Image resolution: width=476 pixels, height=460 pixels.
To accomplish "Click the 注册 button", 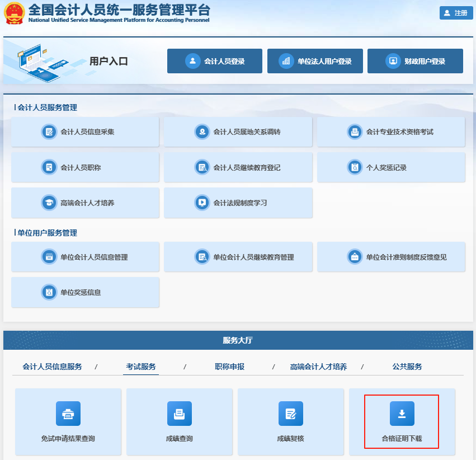I will [456, 12].
